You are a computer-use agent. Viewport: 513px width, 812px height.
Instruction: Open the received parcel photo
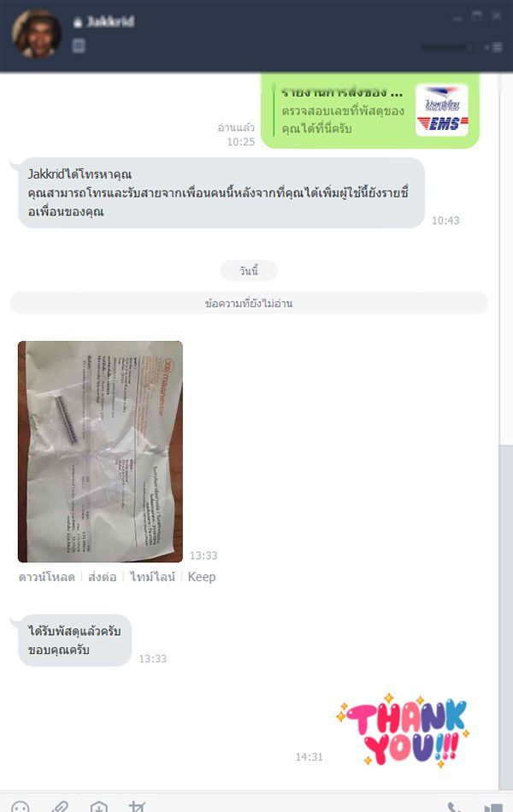pos(100,451)
